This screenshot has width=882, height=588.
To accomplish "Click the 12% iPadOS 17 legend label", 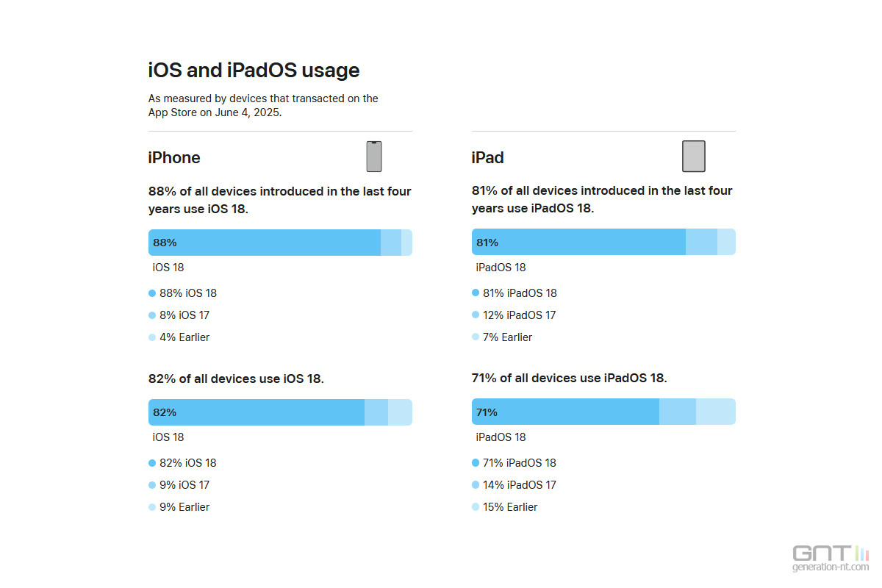I will (520, 315).
